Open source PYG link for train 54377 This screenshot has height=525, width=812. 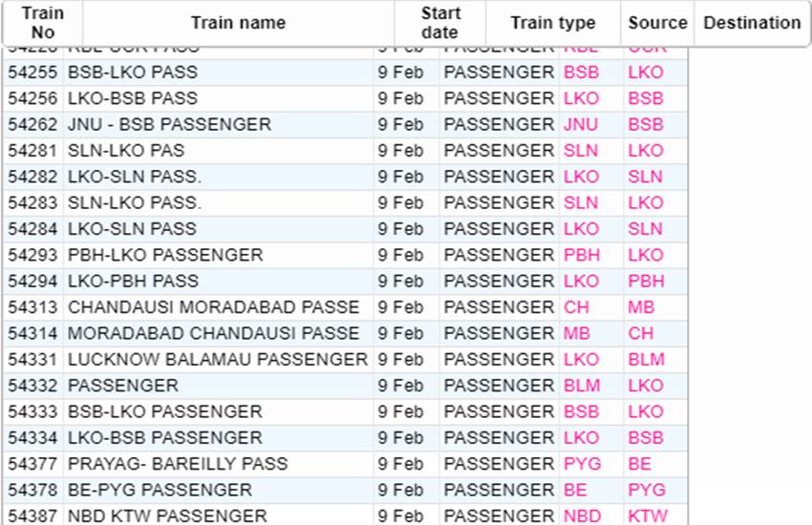pyautogui.click(x=582, y=464)
